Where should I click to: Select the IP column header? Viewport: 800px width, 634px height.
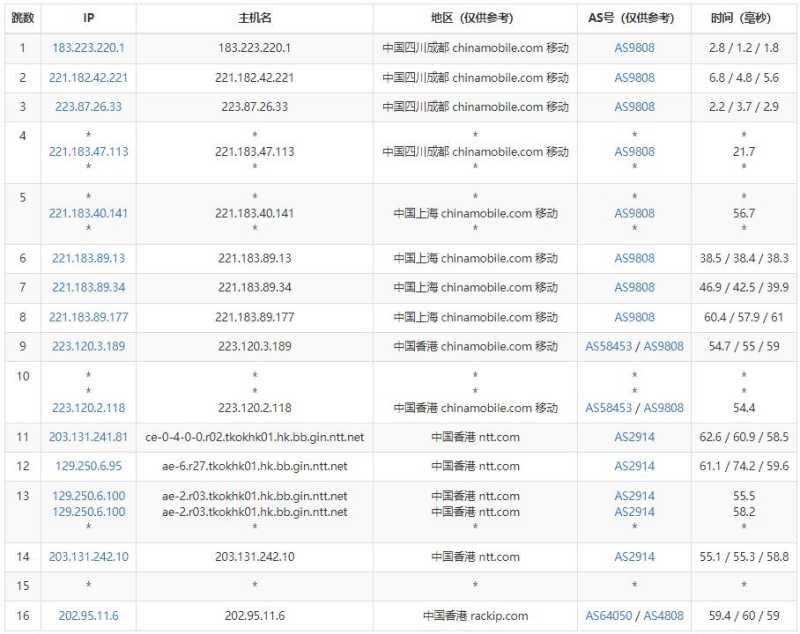(x=88, y=18)
